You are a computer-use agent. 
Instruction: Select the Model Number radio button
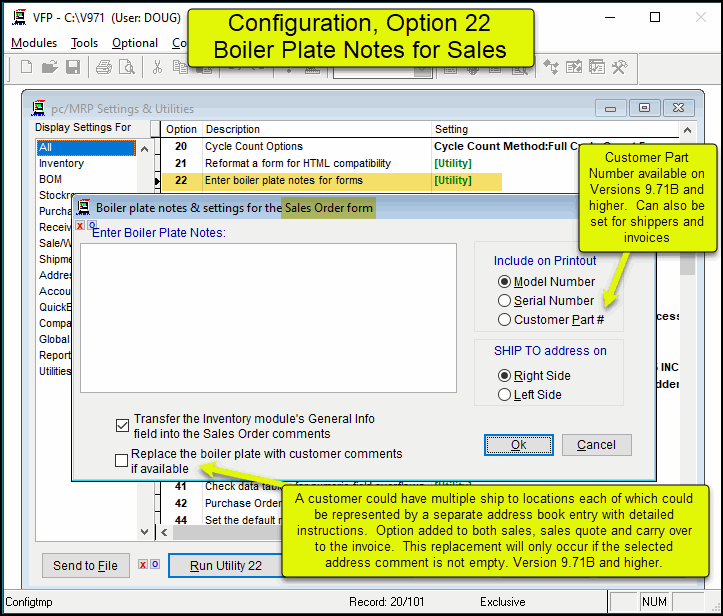coord(504,282)
